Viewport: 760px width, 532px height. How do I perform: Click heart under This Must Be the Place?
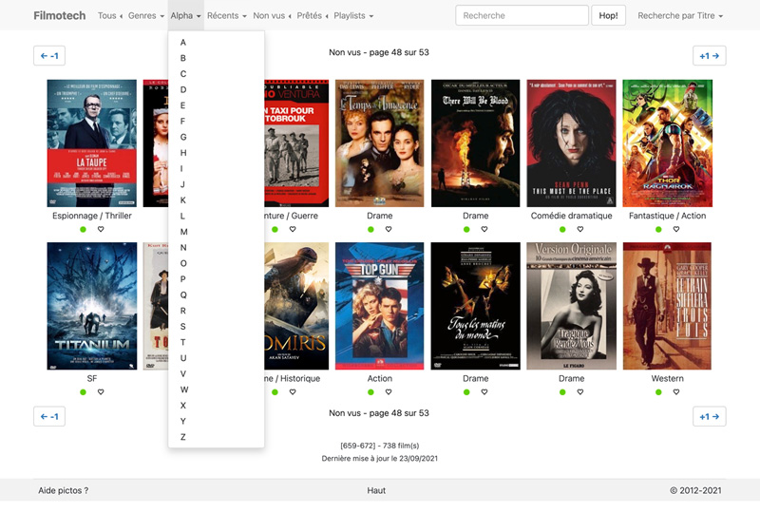click(x=580, y=229)
